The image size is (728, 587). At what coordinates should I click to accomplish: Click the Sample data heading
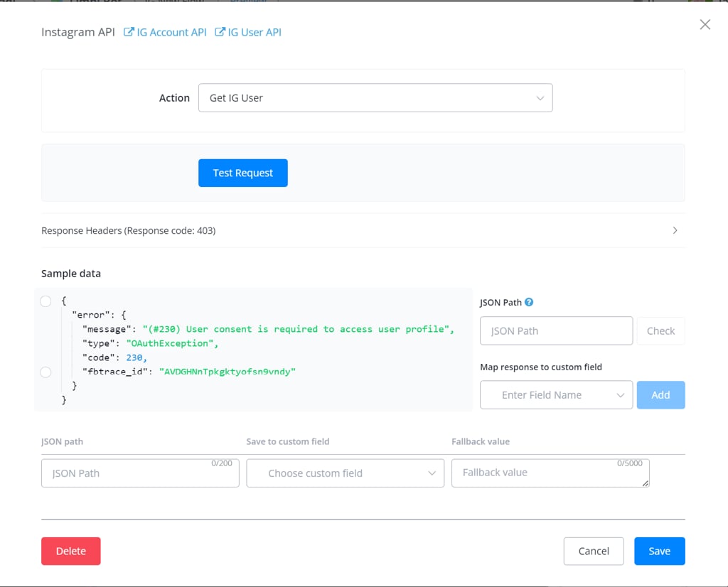(x=71, y=274)
